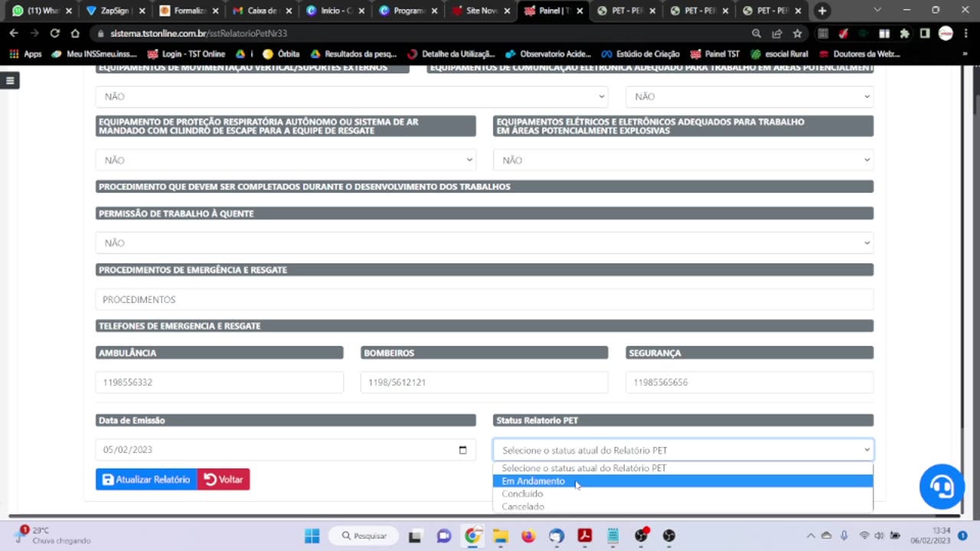
Task: Reload the page with browser refresh icon
Action: (54, 34)
